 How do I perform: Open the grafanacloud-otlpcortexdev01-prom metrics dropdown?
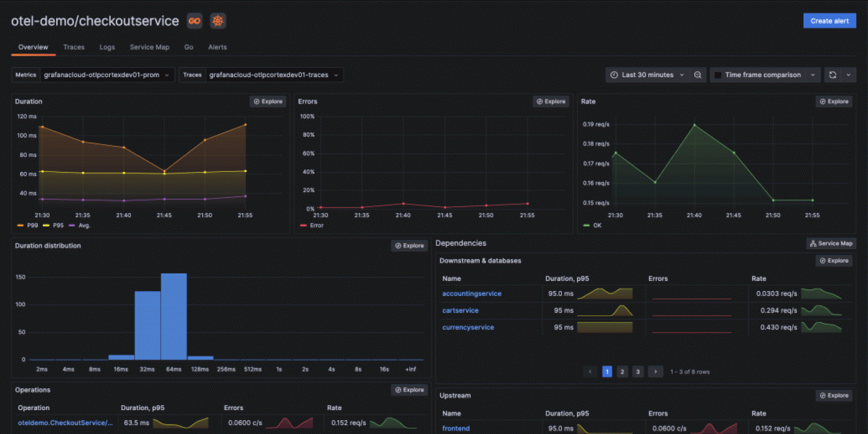[107, 75]
